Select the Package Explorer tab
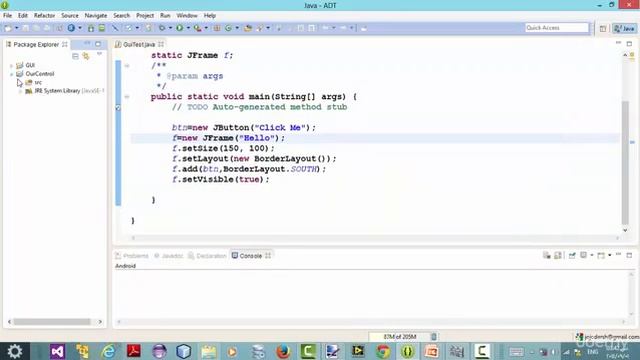 (36, 44)
